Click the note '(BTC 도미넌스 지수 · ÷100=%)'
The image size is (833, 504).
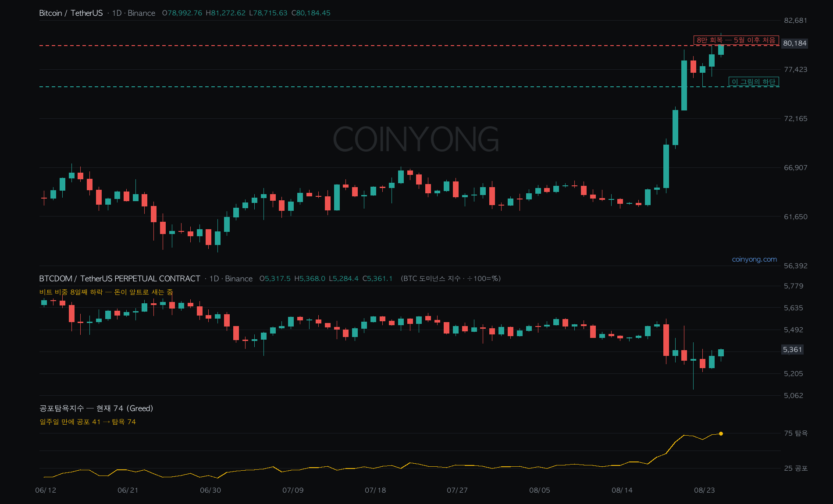point(451,279)
